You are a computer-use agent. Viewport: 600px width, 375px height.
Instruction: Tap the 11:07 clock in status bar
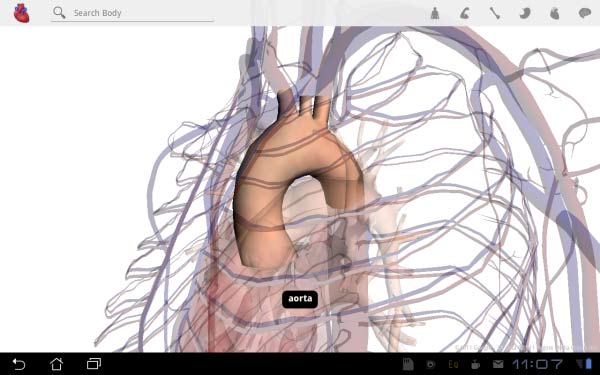click(538, 364)
